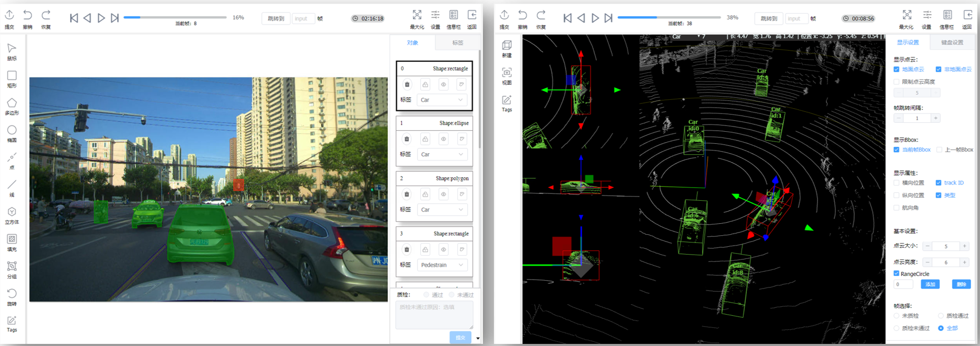Click the 跳转到 button in image annotator
The height and width of the screenshot is (346, 980).
click(x=276, y=18)
